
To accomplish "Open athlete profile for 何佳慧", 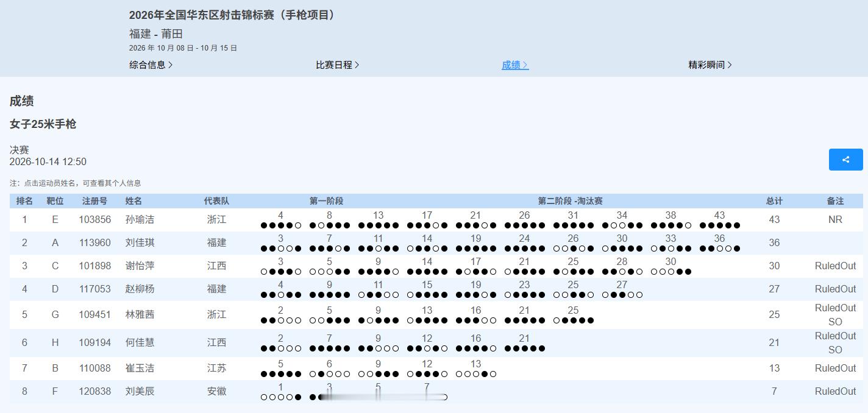I will 140,342.
